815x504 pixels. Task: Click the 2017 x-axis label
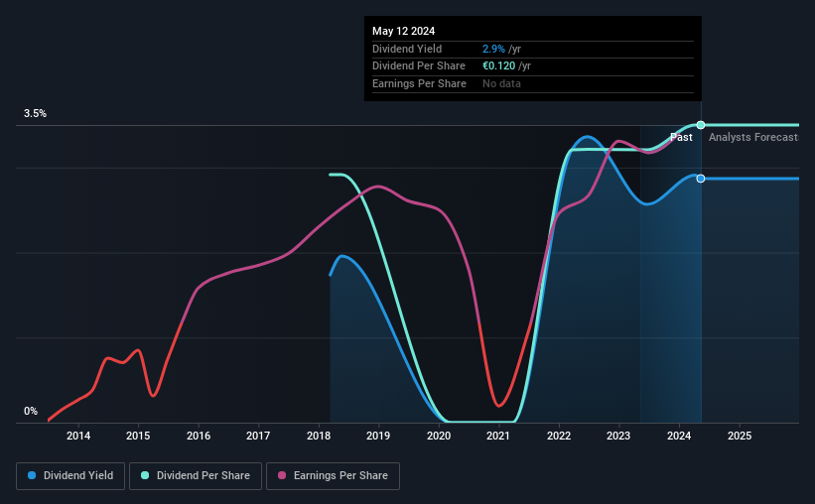pos(258,436)
